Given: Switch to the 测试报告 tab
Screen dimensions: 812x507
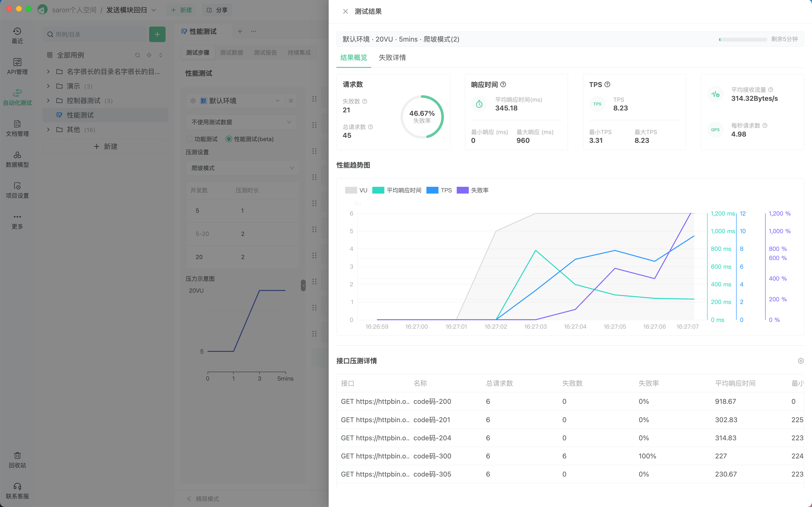Looking at the screenshot, I should pyautogui.click(x=265, y=53).
